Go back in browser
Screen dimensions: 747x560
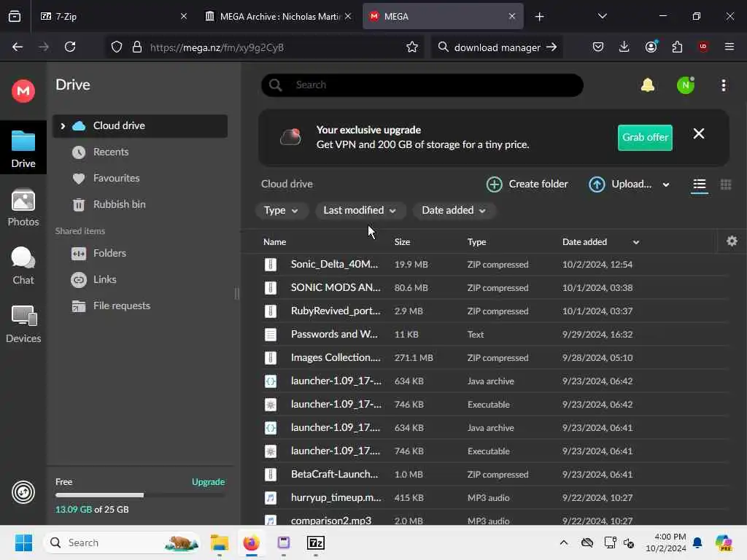point(18,47)
